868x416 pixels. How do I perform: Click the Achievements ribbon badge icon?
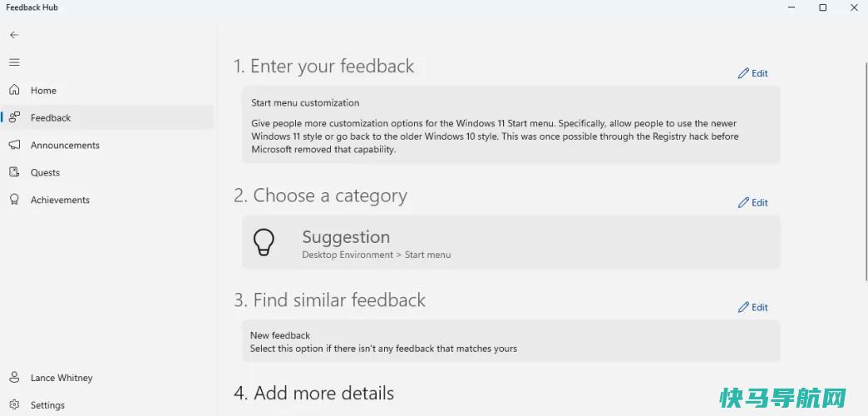14,200
